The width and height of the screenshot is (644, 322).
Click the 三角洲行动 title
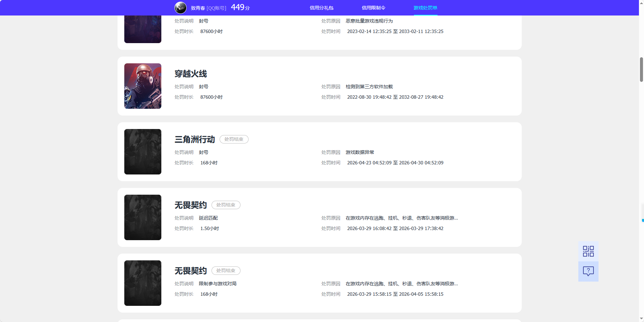pyautogui.click(x=195, y=139)
